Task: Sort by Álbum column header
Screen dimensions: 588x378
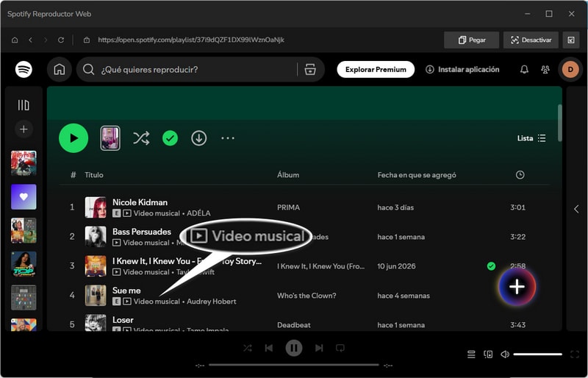Action: point(288,175)
